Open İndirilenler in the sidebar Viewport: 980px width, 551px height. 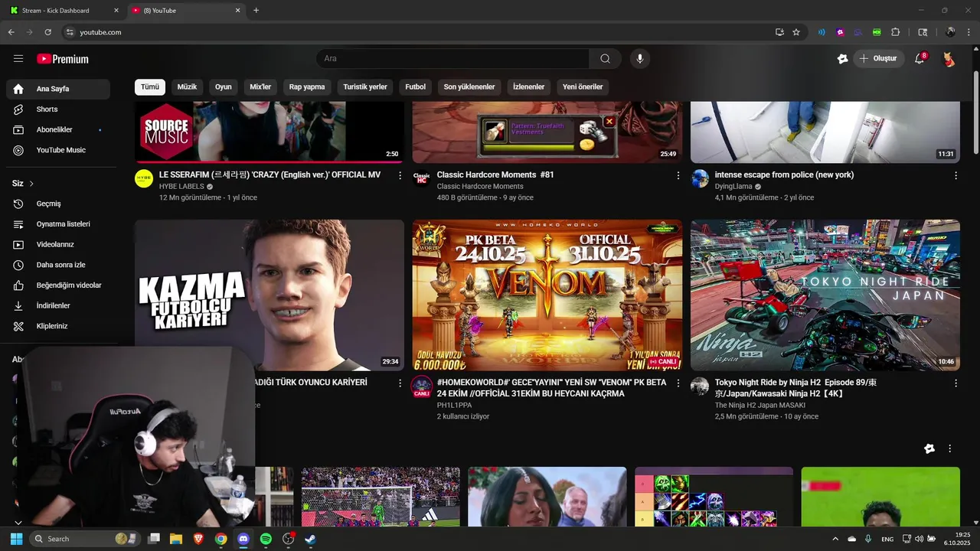[58, 305]
